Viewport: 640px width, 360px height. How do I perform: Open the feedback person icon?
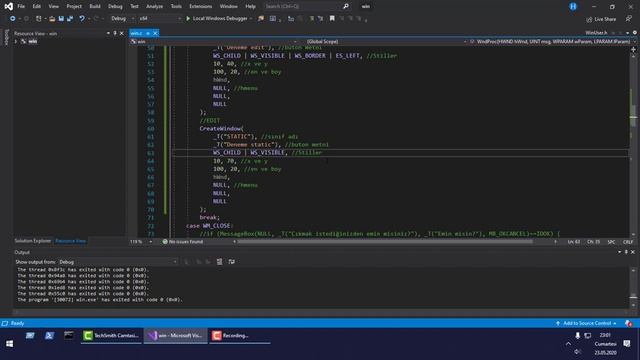click(x=628, y=19)
